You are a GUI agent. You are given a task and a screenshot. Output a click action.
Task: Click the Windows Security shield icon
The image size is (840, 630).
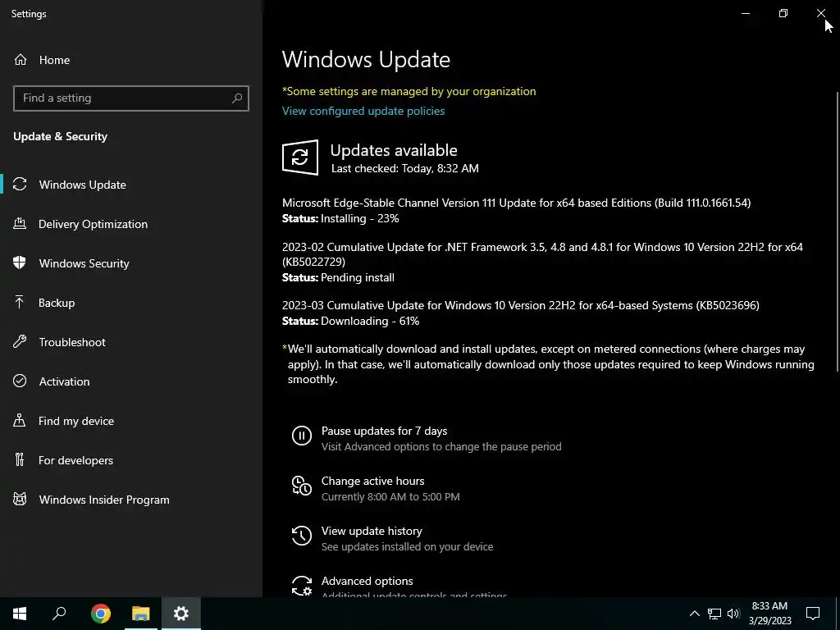point(20,263)
